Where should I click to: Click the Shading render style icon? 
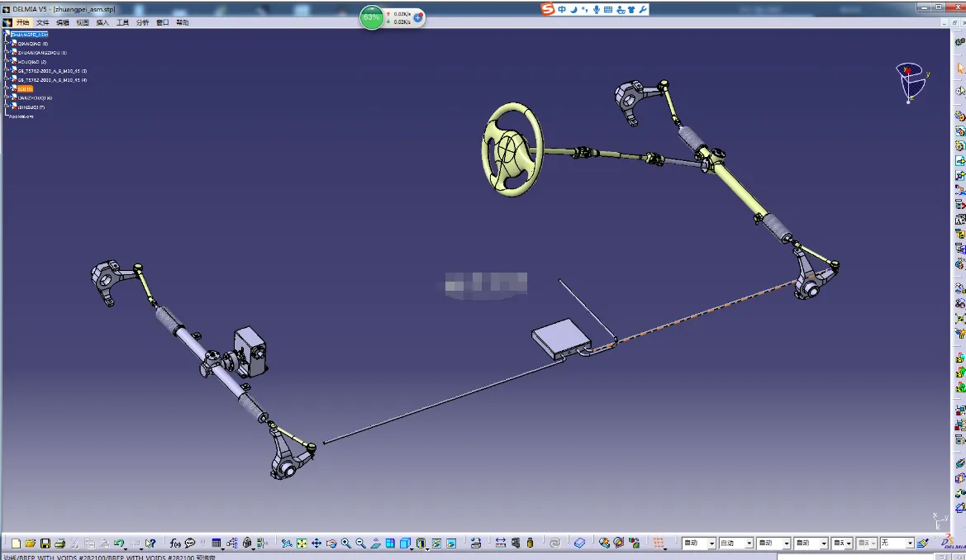click(x=421, y=543)
